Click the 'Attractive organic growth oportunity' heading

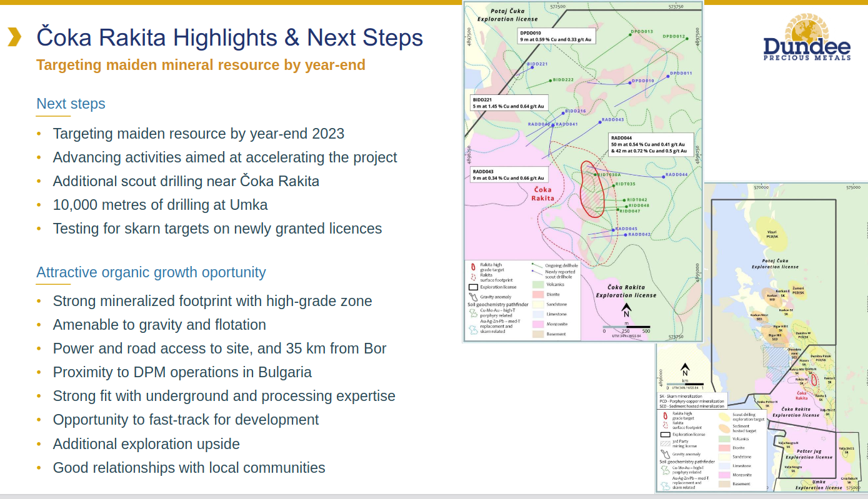pyautogui.click(x=151, y=272)
